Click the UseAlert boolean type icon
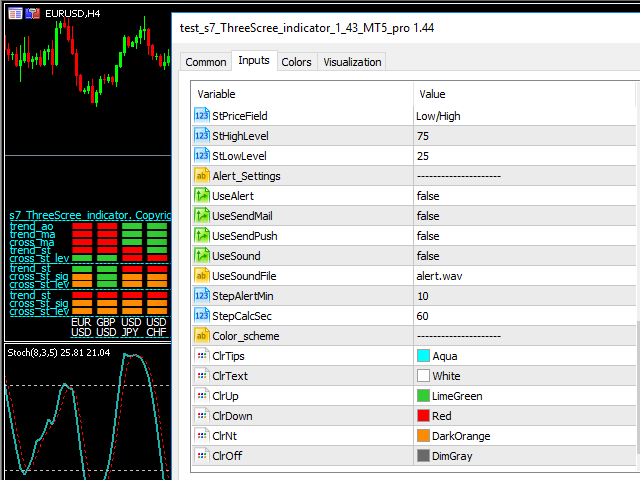Image resolution: width=640 pixels, height=480 pixels. click(x=201, y=196)
